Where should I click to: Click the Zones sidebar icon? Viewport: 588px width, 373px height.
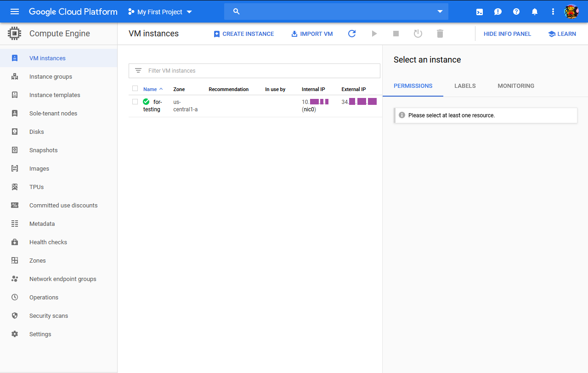tap(15, 260)
